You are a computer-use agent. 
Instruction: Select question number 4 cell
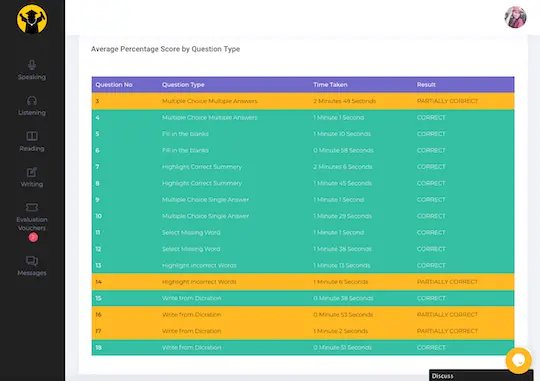(97, 117)
